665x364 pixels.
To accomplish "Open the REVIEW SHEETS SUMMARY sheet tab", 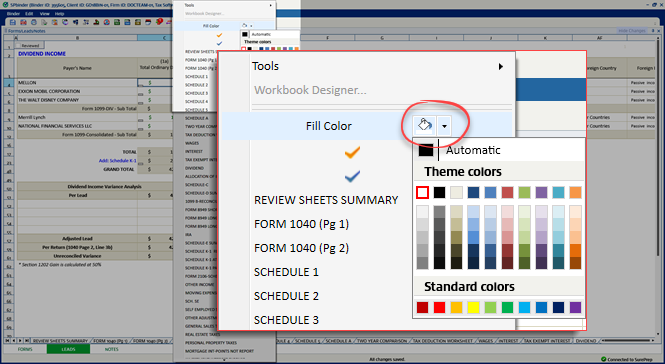I will 60,341.
